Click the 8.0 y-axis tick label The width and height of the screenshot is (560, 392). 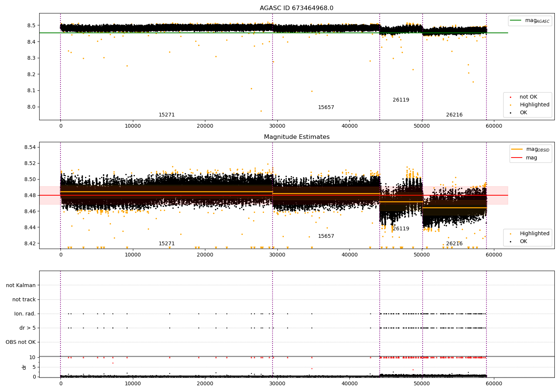click(31, 107)
